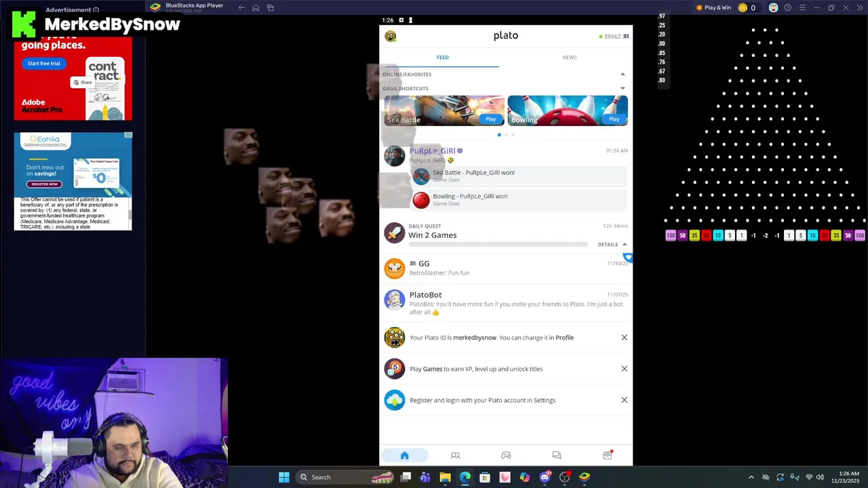Click the BlueStacks recent apps icon
Image resolution: width=868 pixels, height=488 pixels.
tap(270, 7)
